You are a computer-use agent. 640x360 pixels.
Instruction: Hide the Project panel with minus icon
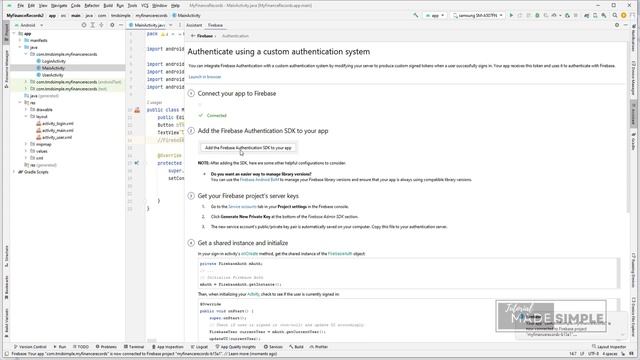tap(121, 25)
